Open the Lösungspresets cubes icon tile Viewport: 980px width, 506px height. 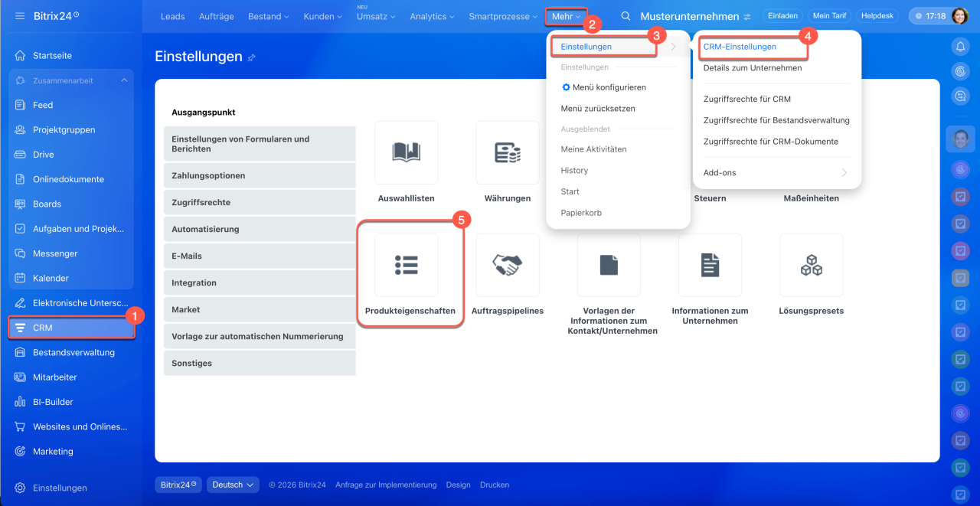pyautogui.click(x=812, y=265)
